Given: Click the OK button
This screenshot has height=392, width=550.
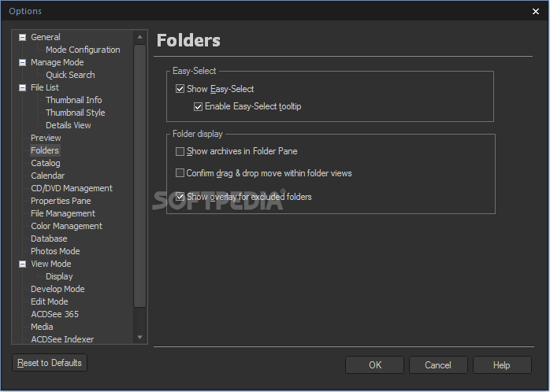Looking at the screenshot, I should 374,365.
